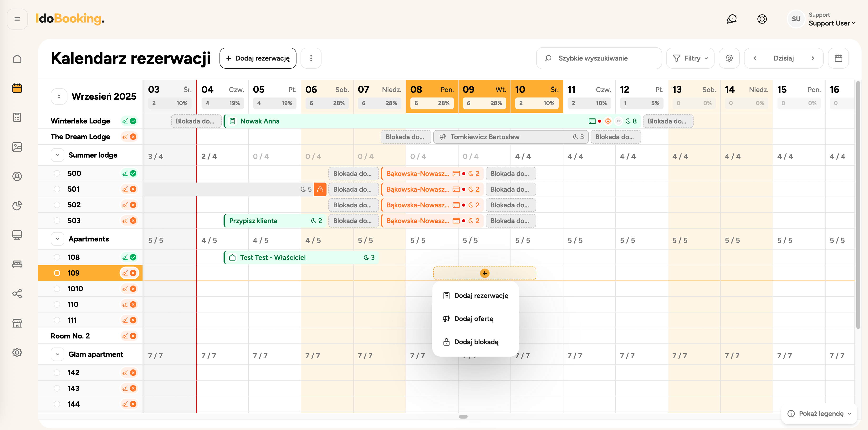The image size is (868, 430).
Task: Click the lifebuoy help icon
Action: pyautogui.click(x=762, y=19)
